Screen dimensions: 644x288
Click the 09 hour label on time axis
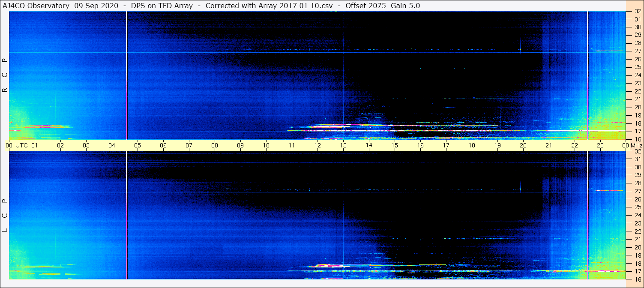click(240, 145)
